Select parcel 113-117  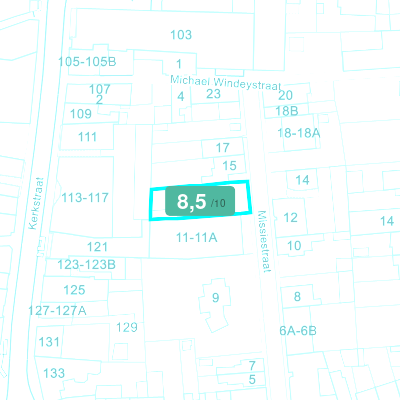pos(85,198)
